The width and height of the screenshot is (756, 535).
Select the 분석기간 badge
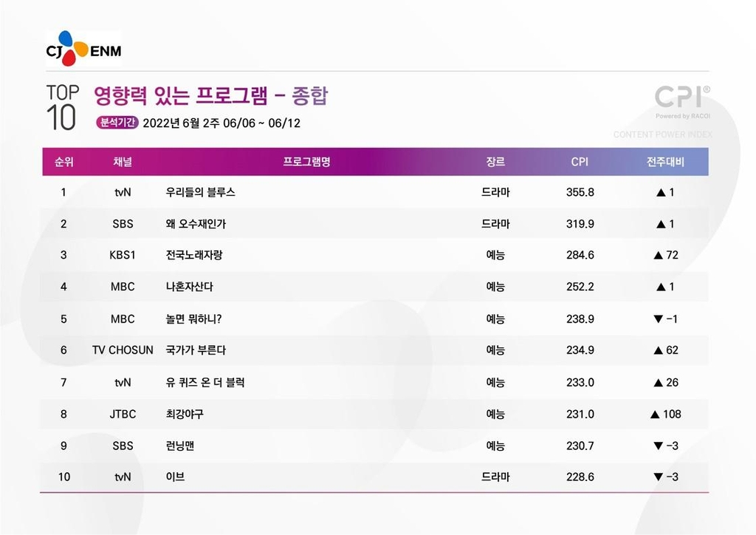point(117,123)
